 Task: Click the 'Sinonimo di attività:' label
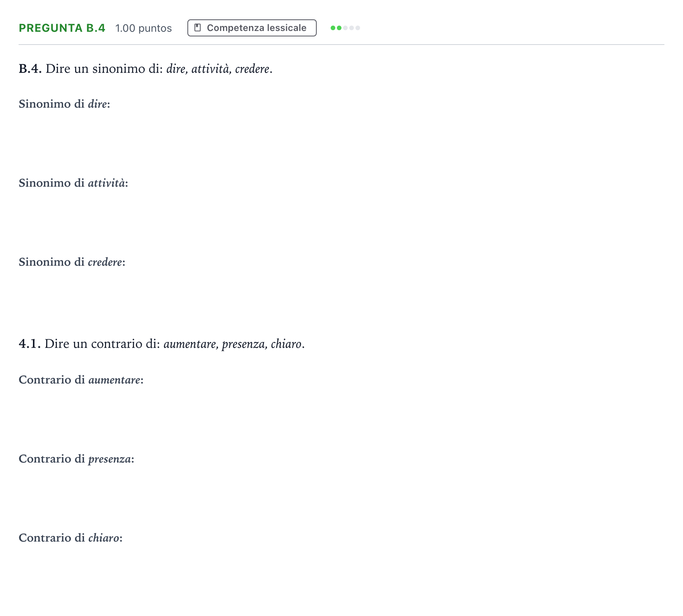[x=73, y=183]
